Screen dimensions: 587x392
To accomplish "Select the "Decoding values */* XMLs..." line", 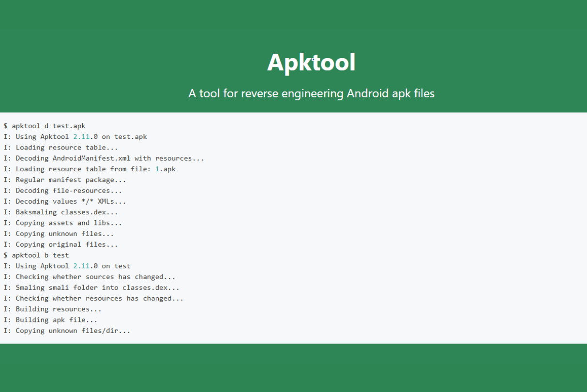I will [x=65, y=201].
